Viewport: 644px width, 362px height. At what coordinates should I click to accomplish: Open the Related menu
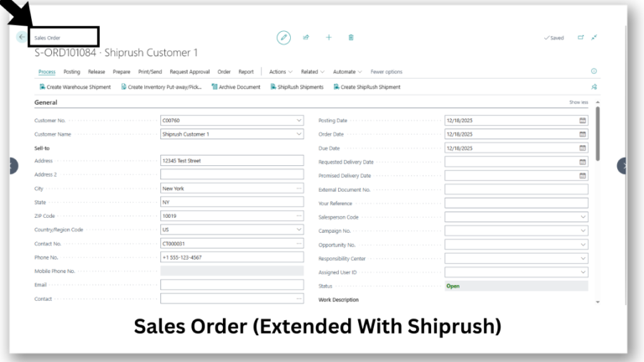(x=313, y=72)
